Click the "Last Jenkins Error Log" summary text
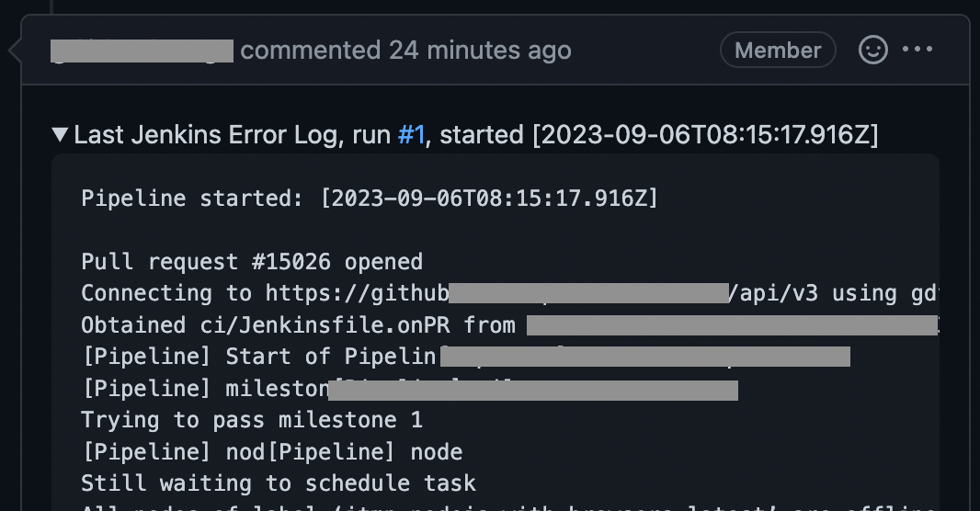This screenshot has width=980, height=511. 209,135
